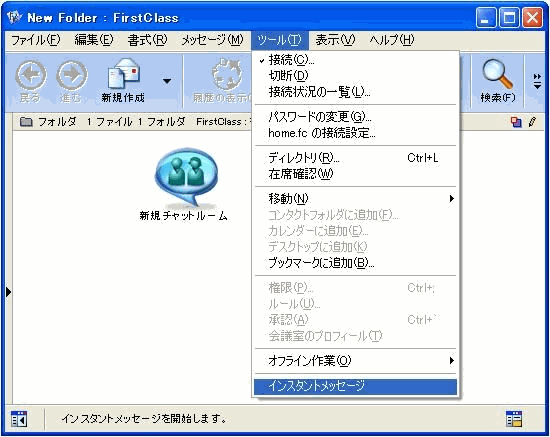Select インスタントメッセージ from the Tools menu
Screen dimensions: 550x437
(355, 386)
